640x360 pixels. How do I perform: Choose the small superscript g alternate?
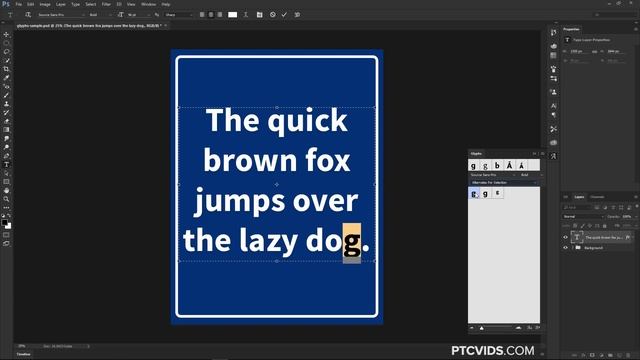498,193
